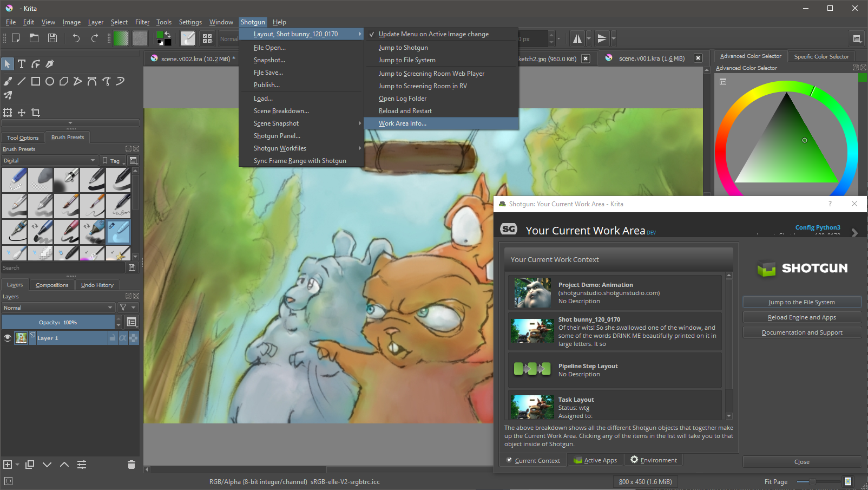Toggle horizontal mirror tool in toolbar
The height and width of the screenshot is (490, 868).
(x=577, y=38)
